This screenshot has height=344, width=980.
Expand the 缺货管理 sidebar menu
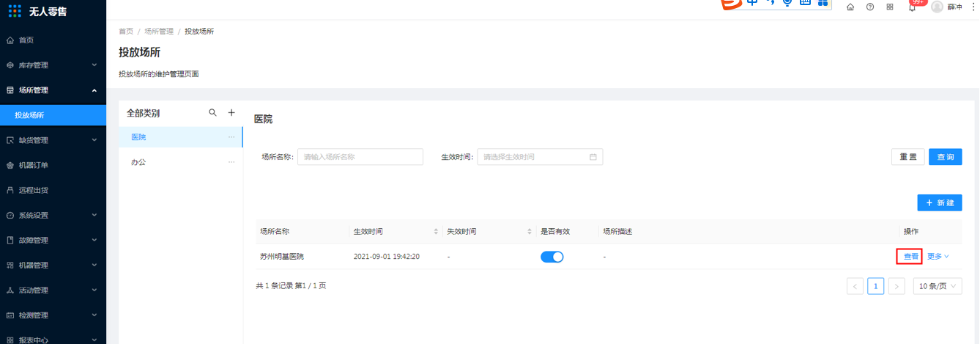pyautogui.click(x=53, y=140)
